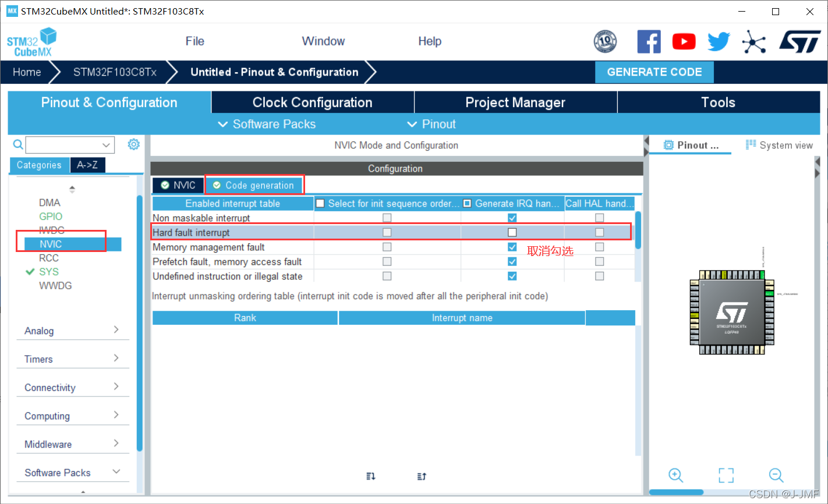Uncheck Generate IRQ handler for Prefetch fault
828x504 pixels.
tap(512, 261)
